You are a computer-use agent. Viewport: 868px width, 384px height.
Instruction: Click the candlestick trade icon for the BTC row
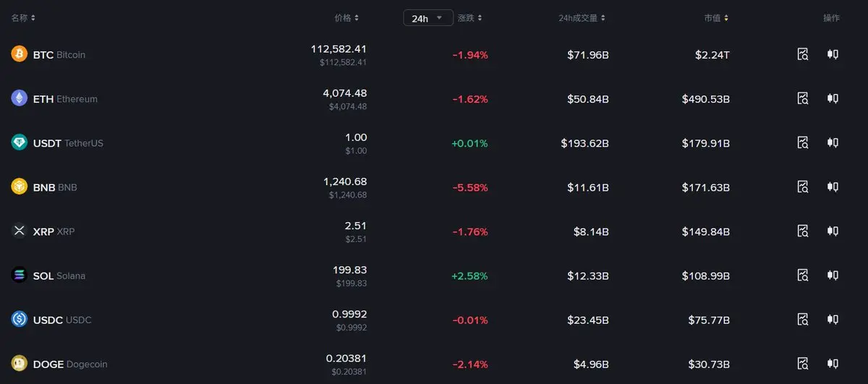pos(833,54)
